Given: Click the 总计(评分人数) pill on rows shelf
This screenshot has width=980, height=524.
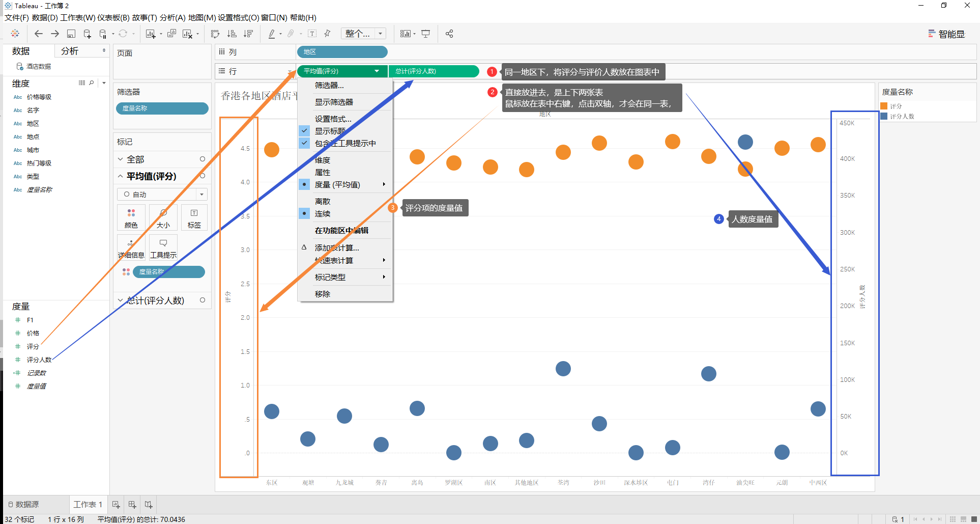Looking at the screenshot, I should (x=434, y=71).
